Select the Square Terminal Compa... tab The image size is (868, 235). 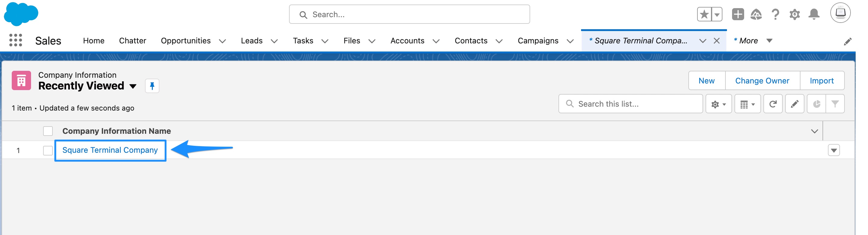(x=638, y=41)
